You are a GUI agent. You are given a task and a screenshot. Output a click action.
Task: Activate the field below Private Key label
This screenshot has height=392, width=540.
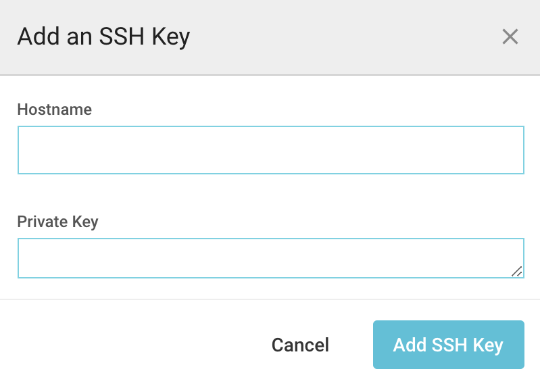click(270, 258)
